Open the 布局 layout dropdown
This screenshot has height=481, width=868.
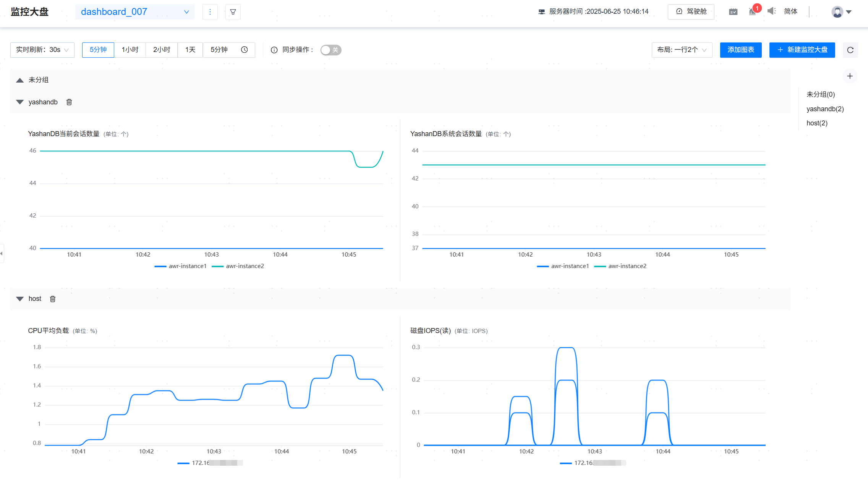682,50
